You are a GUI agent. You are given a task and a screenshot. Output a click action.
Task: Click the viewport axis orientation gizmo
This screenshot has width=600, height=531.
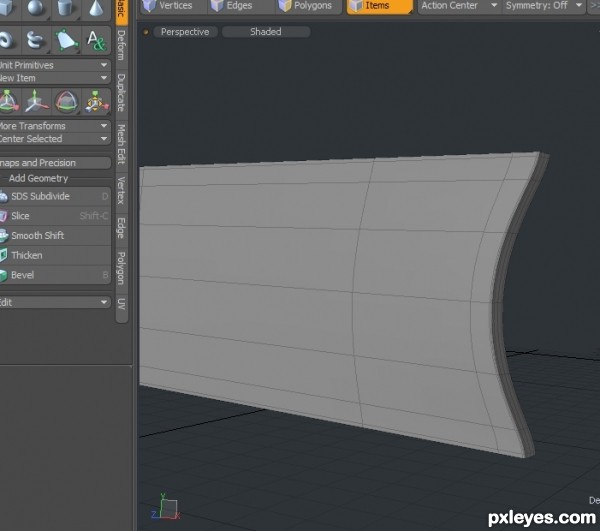tap(166, 507)
